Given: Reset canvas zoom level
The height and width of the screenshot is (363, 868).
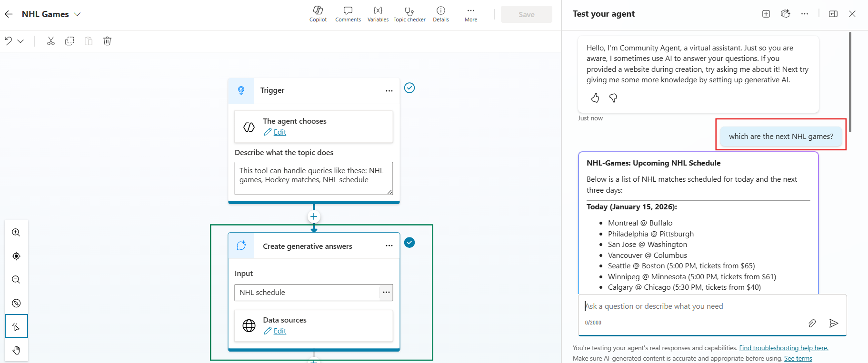Looking at the screenshot, I should [x=16, y=303].
